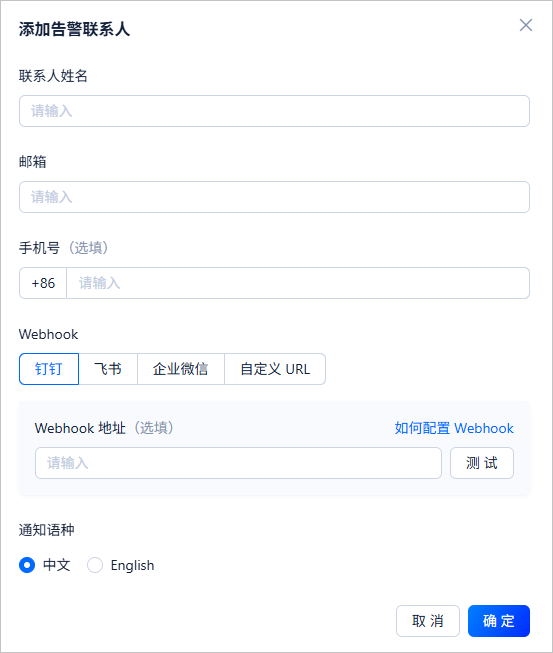
Task: Click the 取消 button
Action: coord(428,621)
